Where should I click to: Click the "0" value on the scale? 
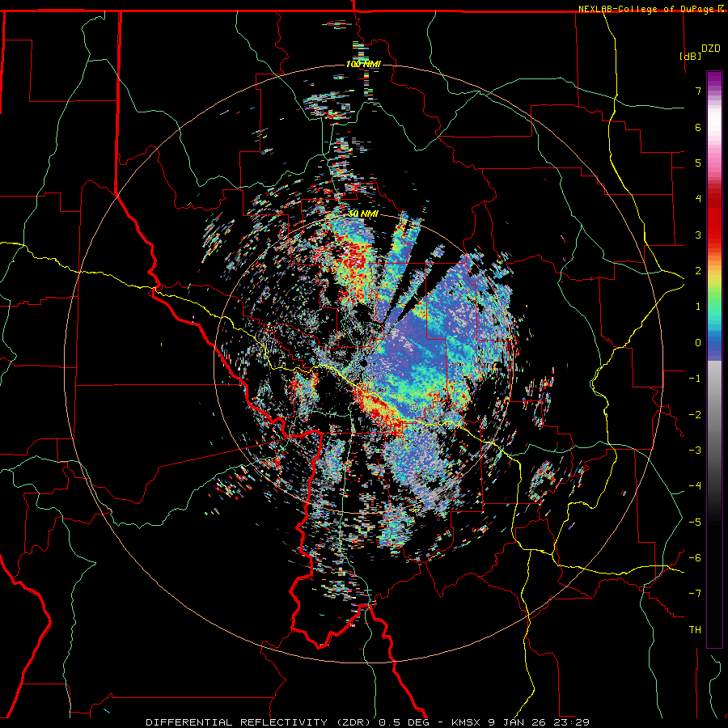(x=698, y=343)
